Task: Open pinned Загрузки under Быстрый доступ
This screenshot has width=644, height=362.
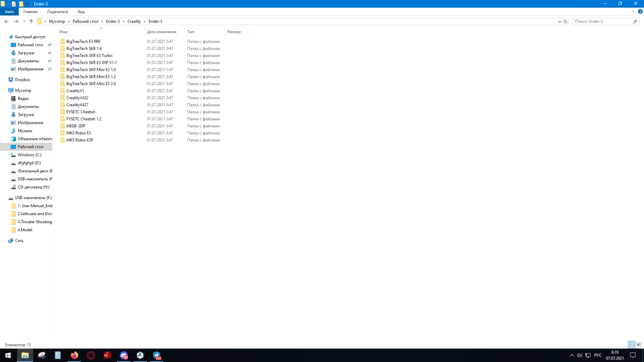Action: point(26,53)
